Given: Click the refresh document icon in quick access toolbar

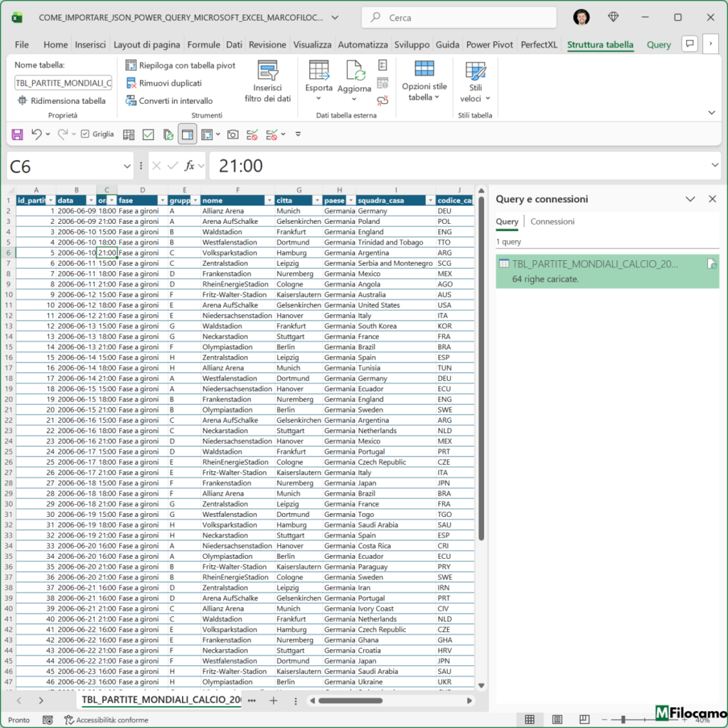Looking at the screenshot, I should (168, 134).
